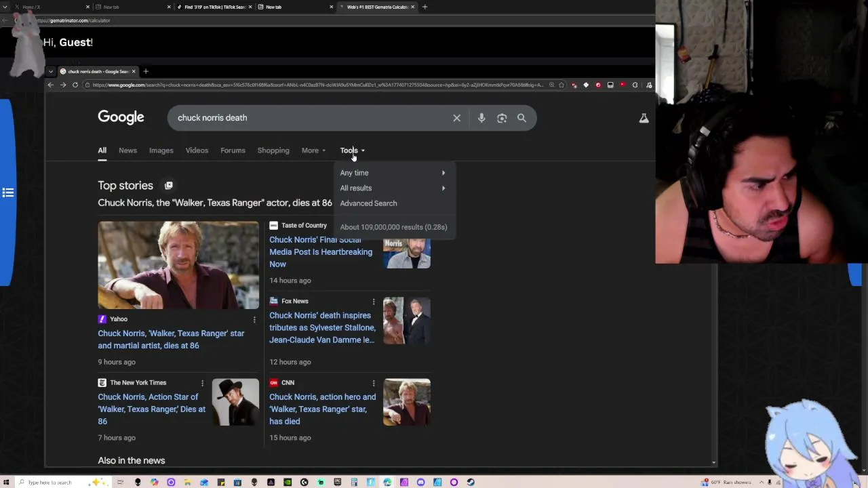This screenshot has width=868, height=488.
Task: Toggle the Tools dropdown
Action: pyautogui.click(x=352, y=150)
